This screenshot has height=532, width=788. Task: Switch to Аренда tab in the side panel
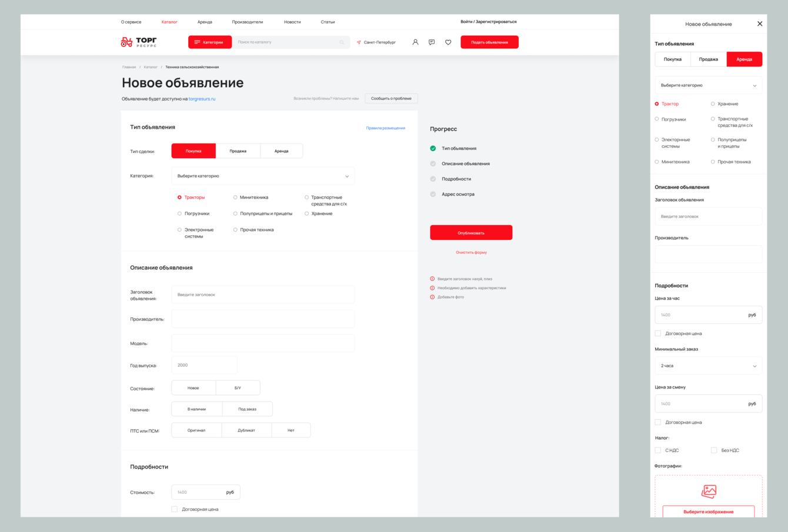(744, 59)
